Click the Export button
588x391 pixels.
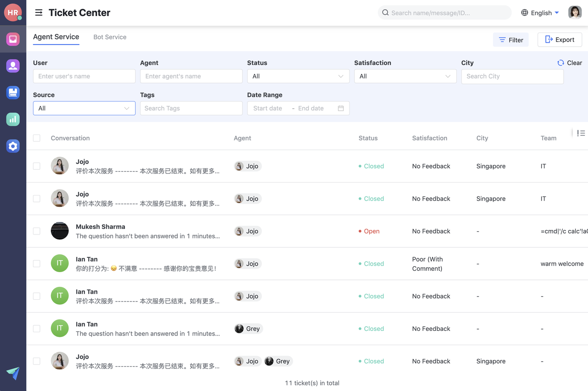click(560, 40)
